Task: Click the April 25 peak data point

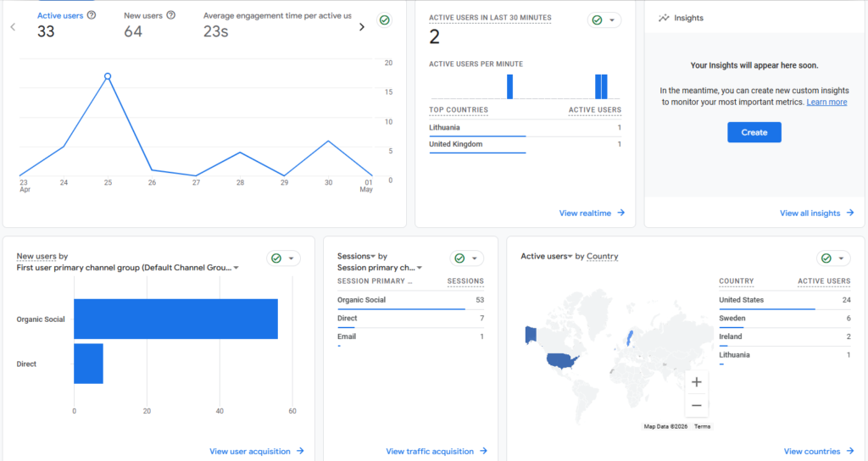Action: 108,76
